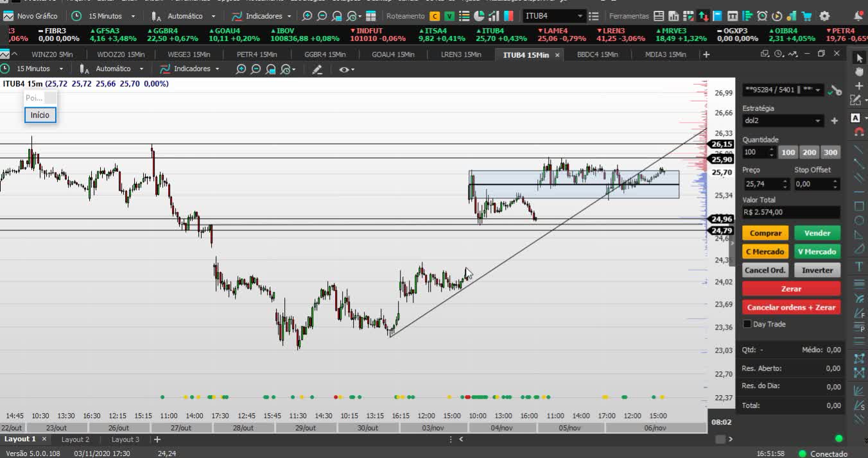Screen dimensions: 868x458
Task: Click the green V routing button
Action: 449,16
